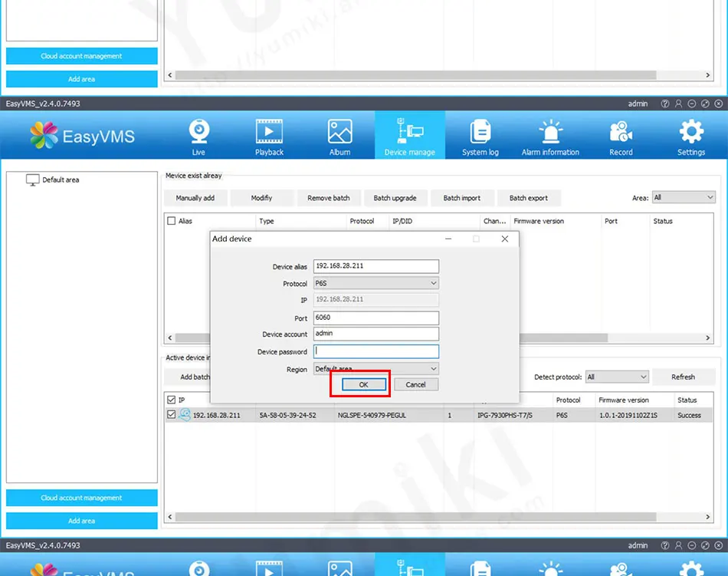This screenshot has width=728, height=576.
Task: Click the Batch import button
Action: tap(462, 198)
